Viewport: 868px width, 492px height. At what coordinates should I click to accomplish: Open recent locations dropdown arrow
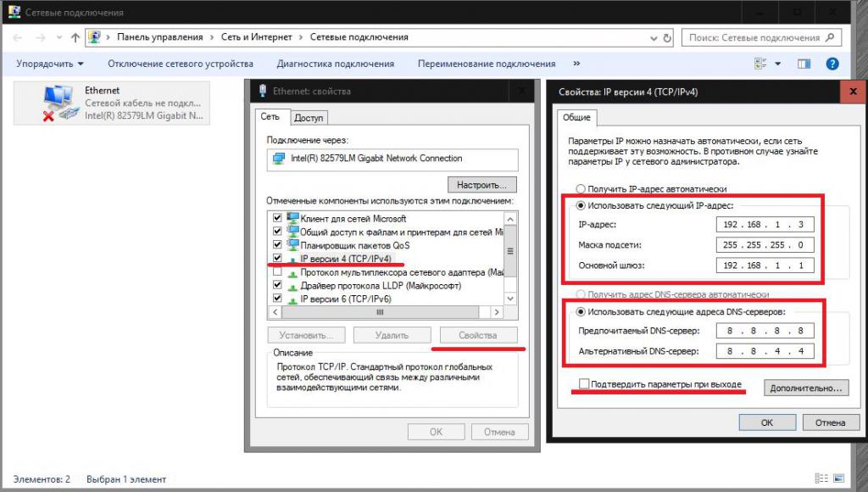click(x=59, y=37)
